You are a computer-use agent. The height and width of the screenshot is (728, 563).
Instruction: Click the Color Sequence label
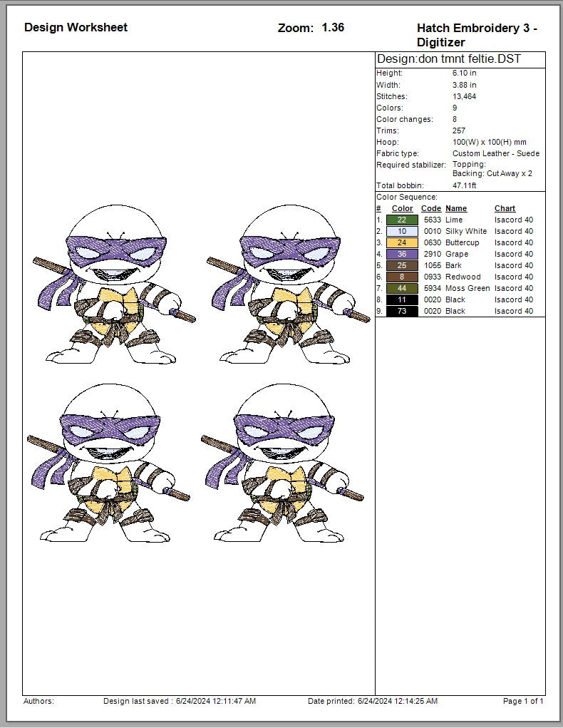(x=407, y=197)
